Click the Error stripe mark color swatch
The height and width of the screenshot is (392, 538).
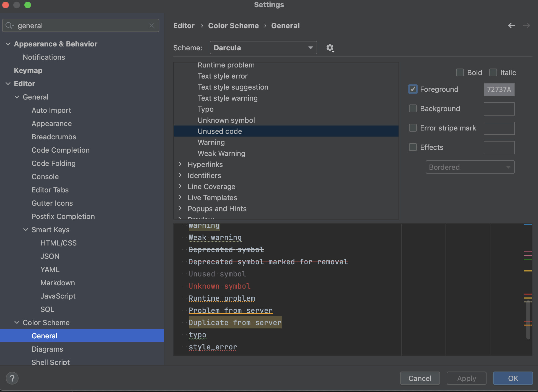pyautogui.click(x=499, y=128)
